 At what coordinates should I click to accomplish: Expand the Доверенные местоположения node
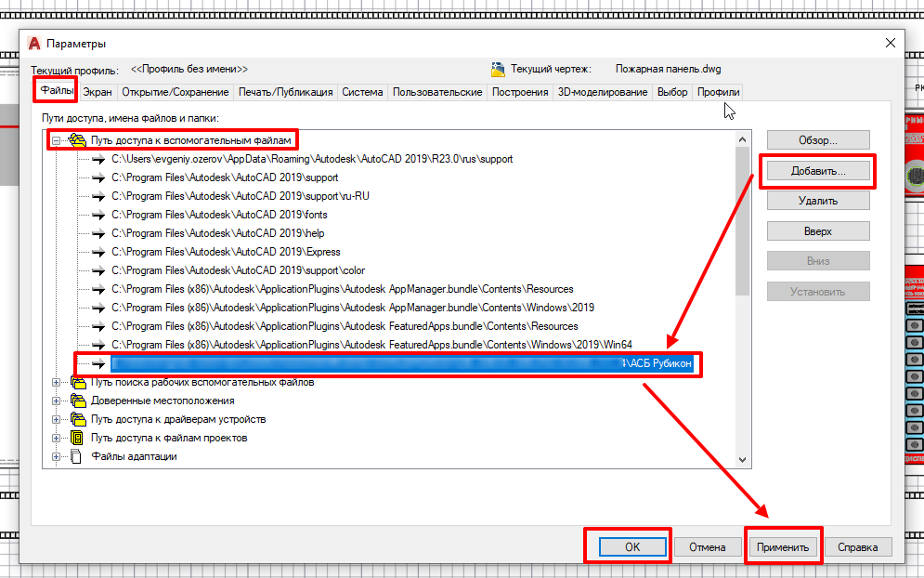56,401
